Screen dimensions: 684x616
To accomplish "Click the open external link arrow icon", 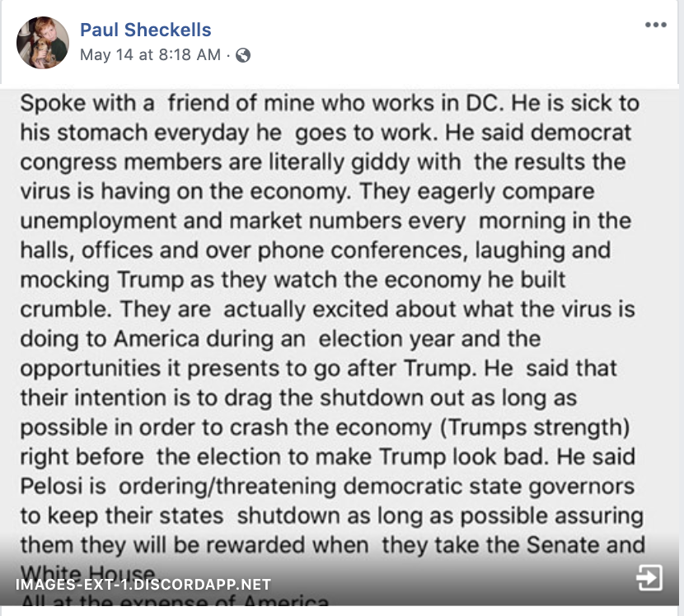I will 649,578.
